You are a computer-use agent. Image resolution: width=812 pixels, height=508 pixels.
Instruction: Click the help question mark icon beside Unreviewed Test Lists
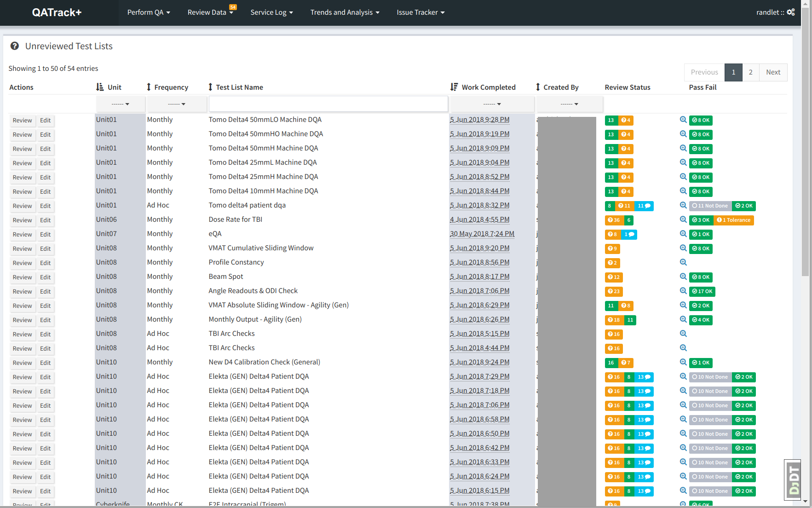[15, 46]
